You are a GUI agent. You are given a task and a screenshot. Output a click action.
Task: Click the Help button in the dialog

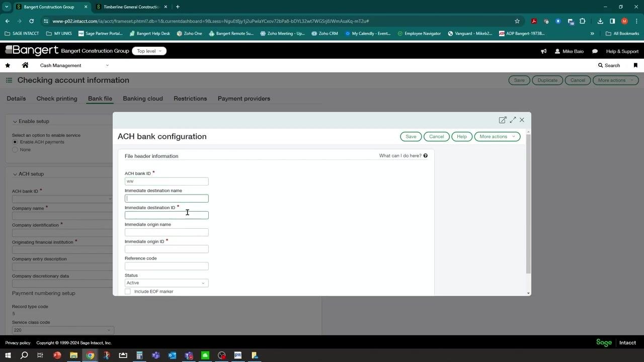pyautogui.click(x=461, y=137)
